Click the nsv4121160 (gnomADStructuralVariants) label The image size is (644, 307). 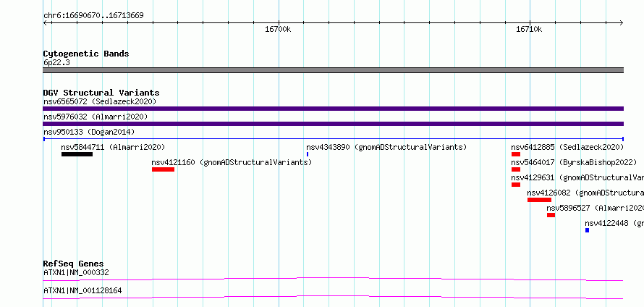[x=232, y=162]
